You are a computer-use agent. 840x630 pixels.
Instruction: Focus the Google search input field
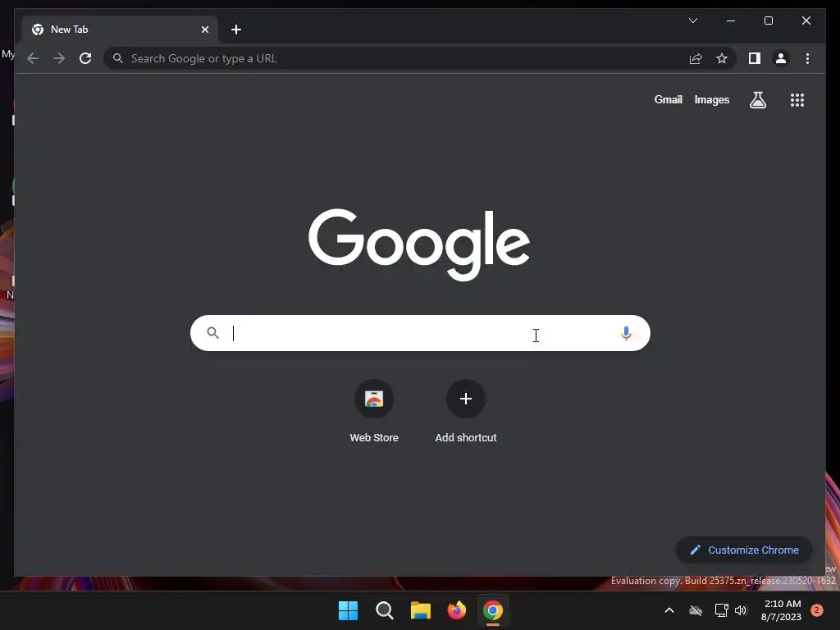[421, 333]
